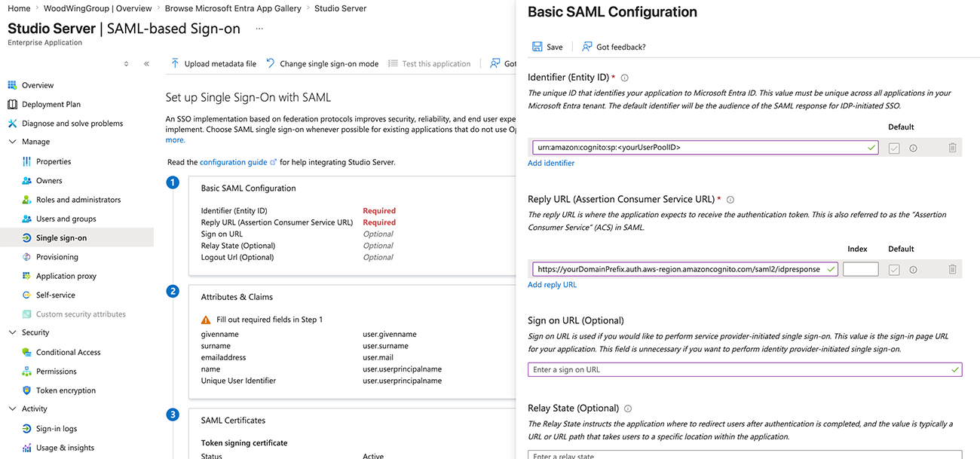The image size is (980, 459).
Task: Click the Self-service icon
Action: tap(27, 295)
